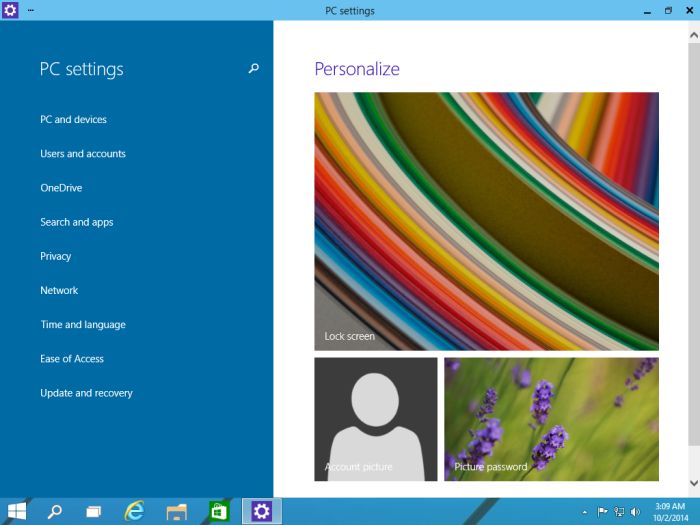This screenshot has width=700, height=525.
Task: Select OneDrive in settings list
Action: click(61, 188)
